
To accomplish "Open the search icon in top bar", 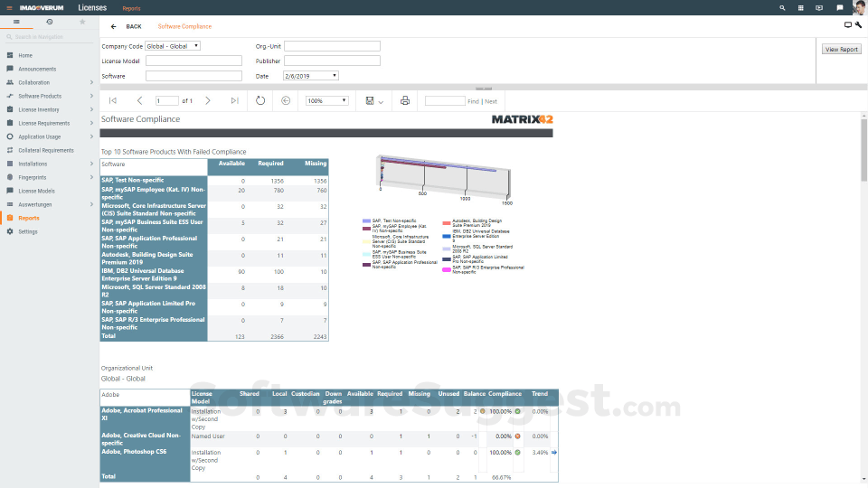I will tap(783, 8).
